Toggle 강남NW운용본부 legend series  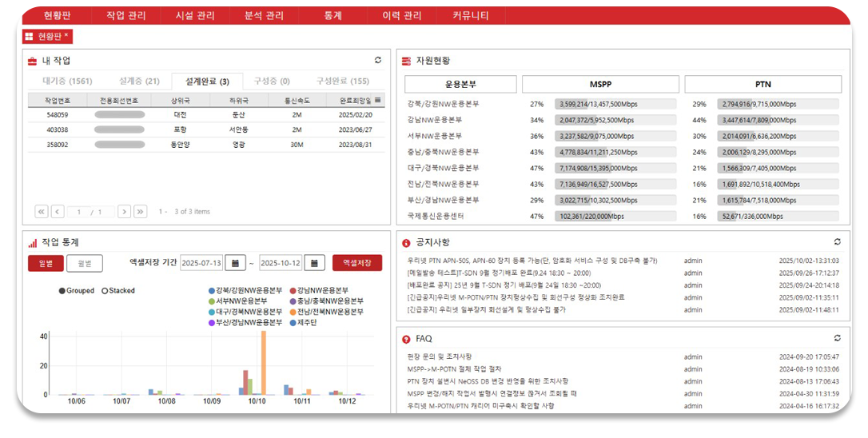(319, 291)
